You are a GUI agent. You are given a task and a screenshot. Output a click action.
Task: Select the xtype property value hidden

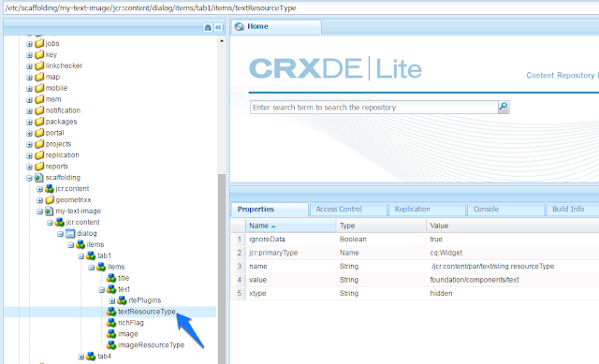(441, 293)
